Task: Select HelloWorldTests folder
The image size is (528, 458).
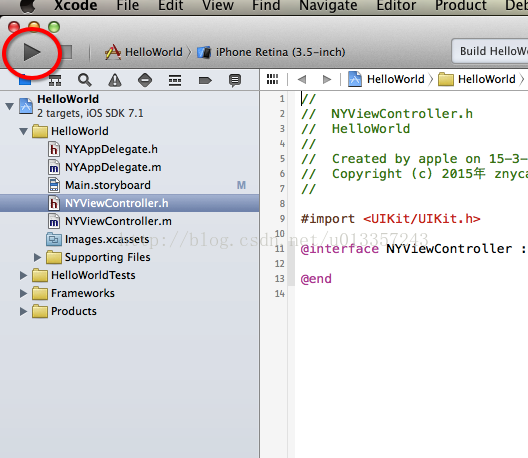Action: tap(130, 275)
